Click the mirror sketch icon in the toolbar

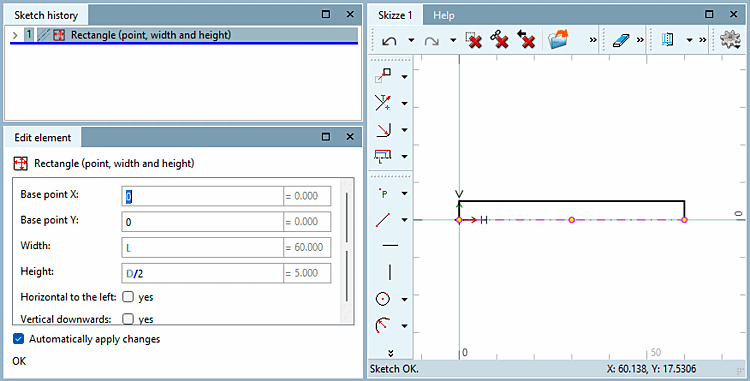point(668,39)
